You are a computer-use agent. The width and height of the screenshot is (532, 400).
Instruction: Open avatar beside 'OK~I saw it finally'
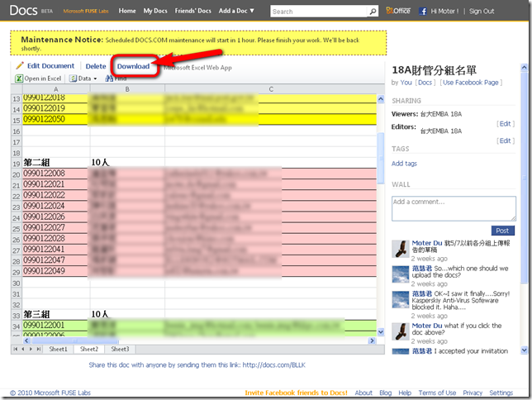point(401,299)
